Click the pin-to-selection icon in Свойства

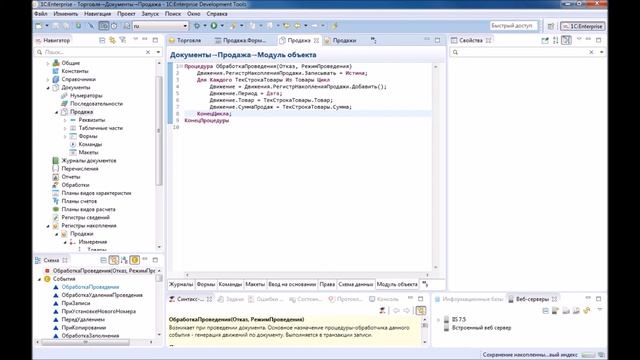pos(545,40)
